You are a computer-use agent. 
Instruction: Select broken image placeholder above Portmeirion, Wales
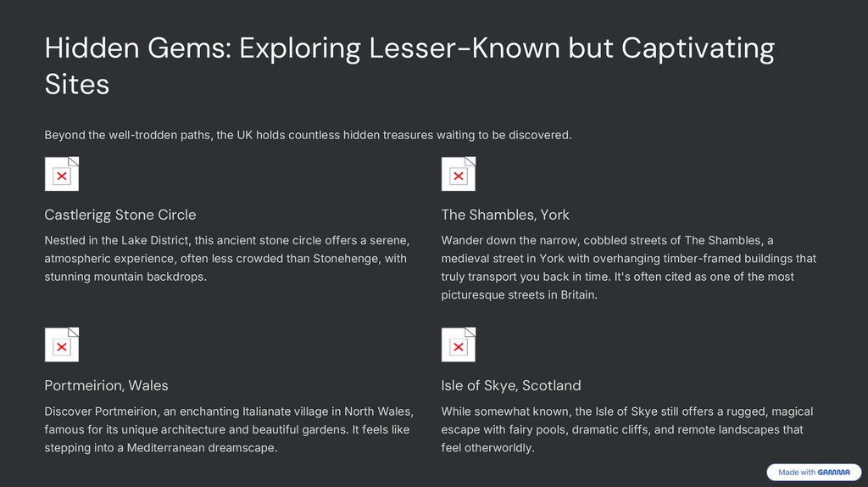point(61,344)
